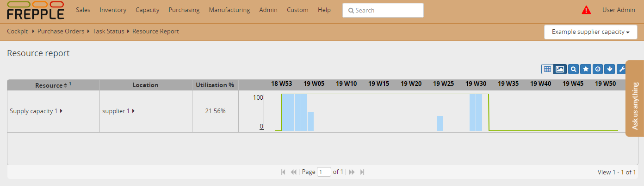The width and height of the screenshot is (644, 186).
Task: Export report with download arrow icon
Action: (610, 69)
